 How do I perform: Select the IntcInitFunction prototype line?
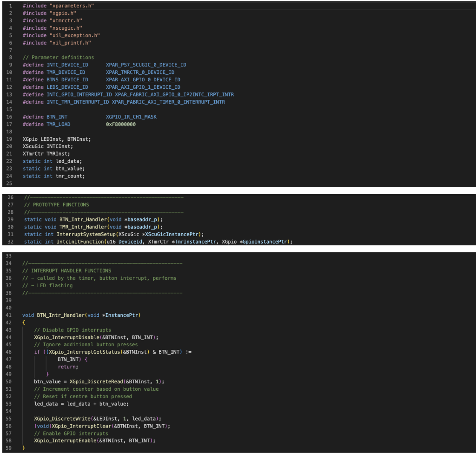116,242
